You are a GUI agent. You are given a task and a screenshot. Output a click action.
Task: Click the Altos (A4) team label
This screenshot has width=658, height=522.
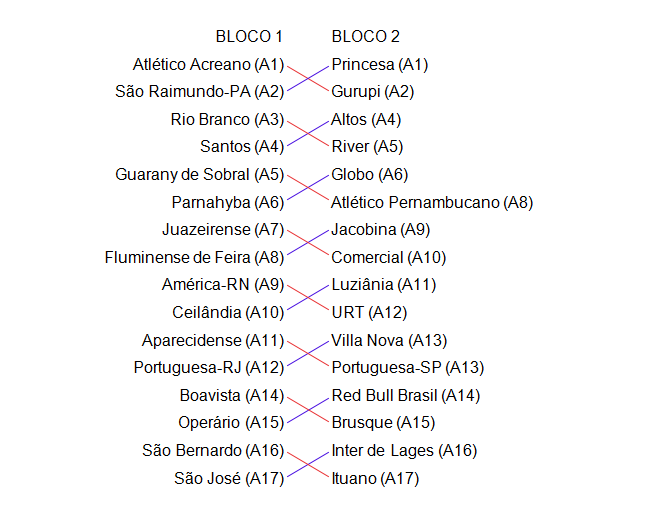[x=367, y=120]
